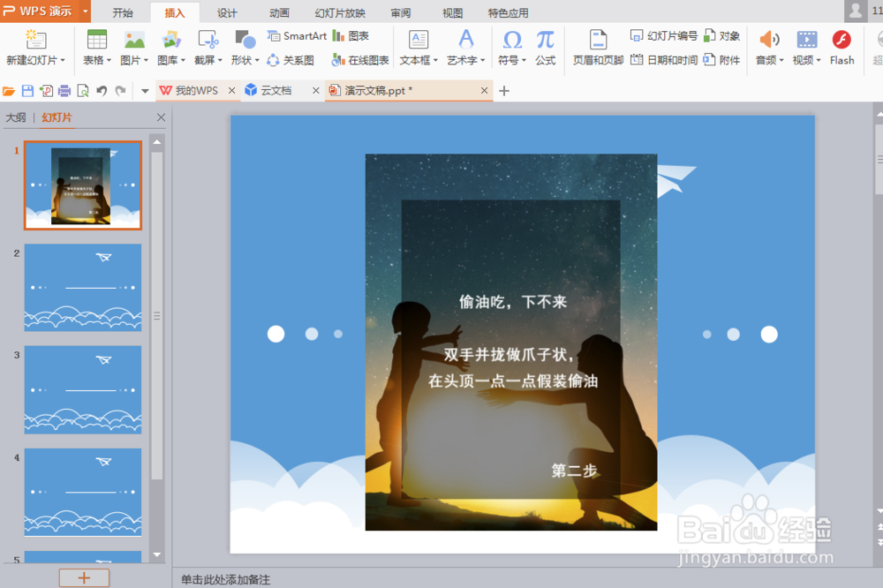The width and height of the screenshot is (883, 588).
Task: Open the 图库 gallery icon
Action: [x=171, y=40]
